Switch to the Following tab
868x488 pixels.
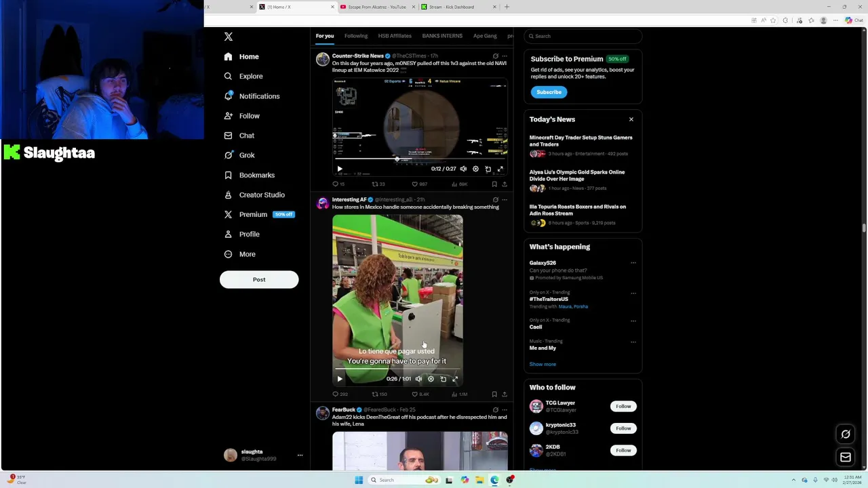click(x=356, y=36)
